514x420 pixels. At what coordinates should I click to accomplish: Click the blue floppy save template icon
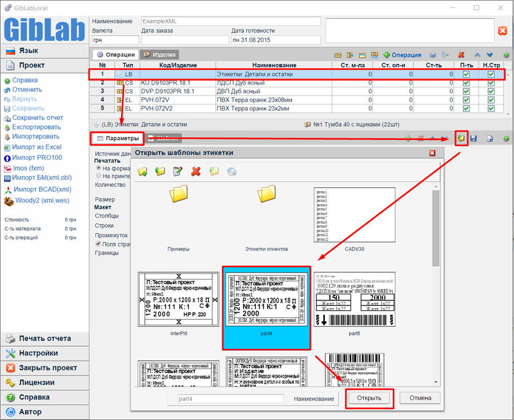point(474,138)
